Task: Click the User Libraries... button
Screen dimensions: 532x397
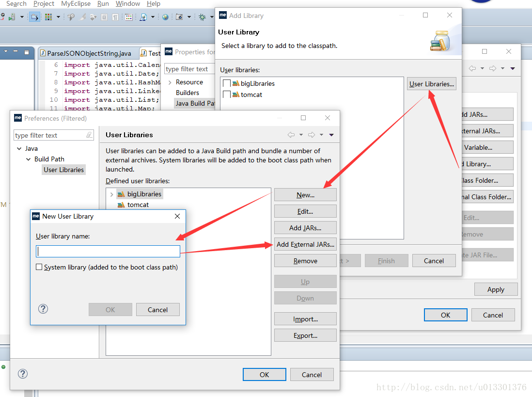Action: [x=431, y=84]
